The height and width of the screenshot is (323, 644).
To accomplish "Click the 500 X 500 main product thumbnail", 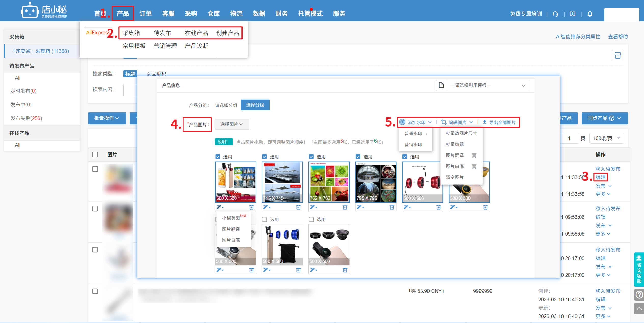I will click(x=235, y=182).
